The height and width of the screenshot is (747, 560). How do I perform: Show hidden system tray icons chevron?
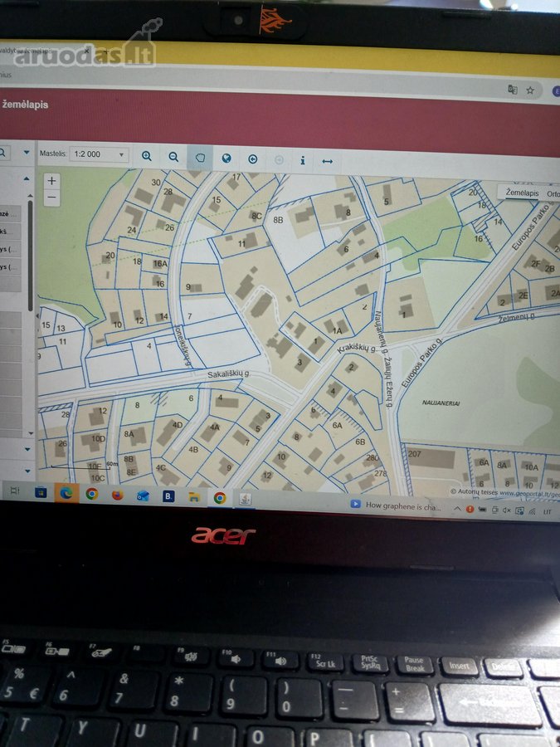[456, 509]
